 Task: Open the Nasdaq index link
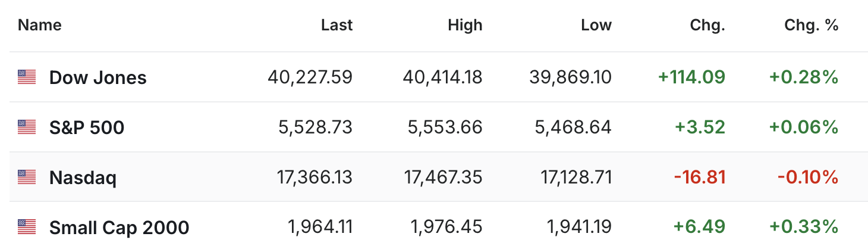click(x=83, y=178)
